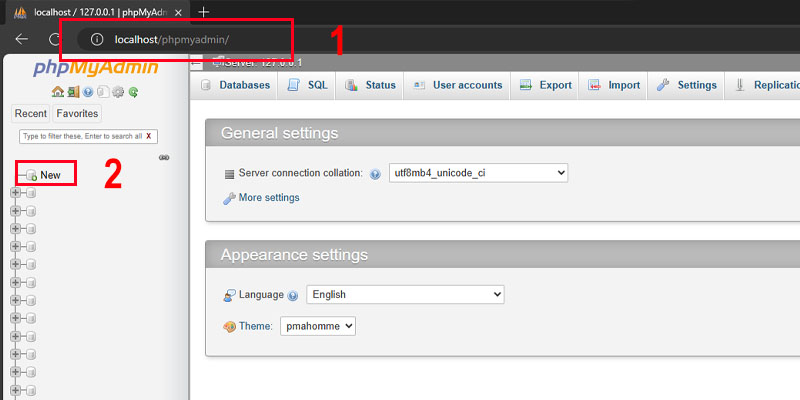Open the Language dropdown showing English
The image size is (800, 400).
click(405, 294)
